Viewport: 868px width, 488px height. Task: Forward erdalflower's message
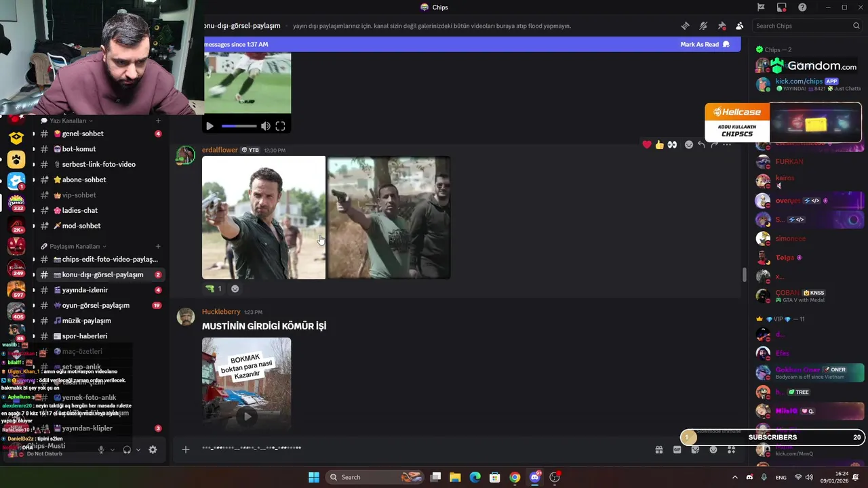pos(714,144)
